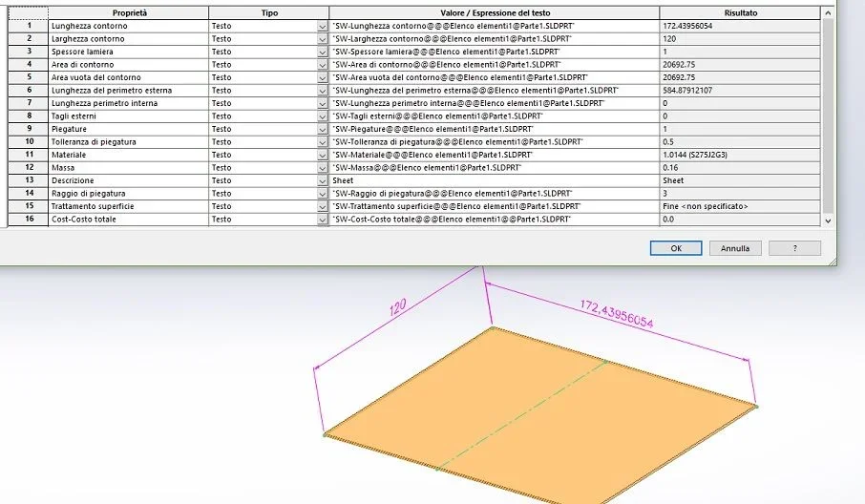
Task: Open Tipo dropdown for Tagli esterni row
Action: click(x=323, y=116)
